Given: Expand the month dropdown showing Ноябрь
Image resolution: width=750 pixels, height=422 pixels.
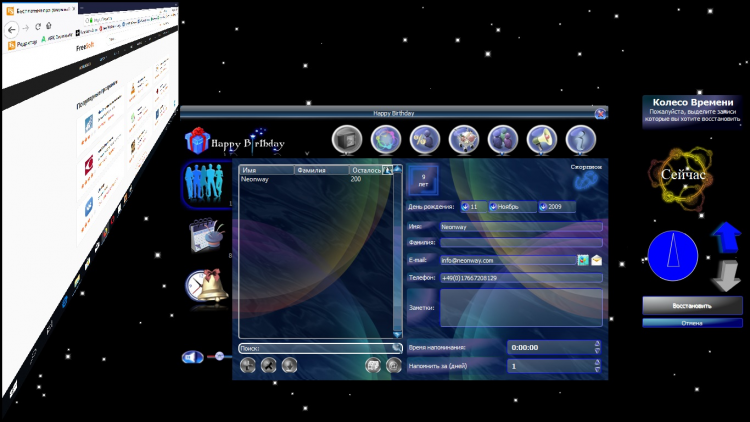Looking at the screenshot, I should pyautogui.click(x=510, y=207).
